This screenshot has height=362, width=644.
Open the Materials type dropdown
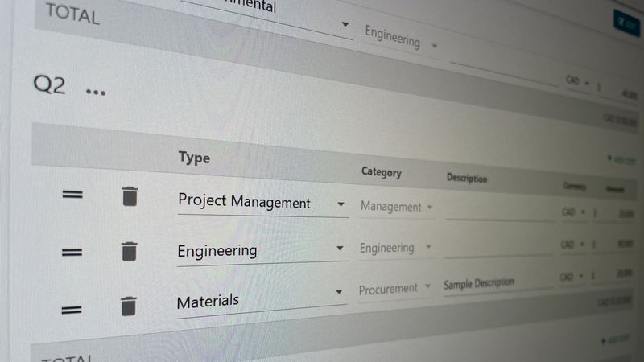click(x=261, y=301)
